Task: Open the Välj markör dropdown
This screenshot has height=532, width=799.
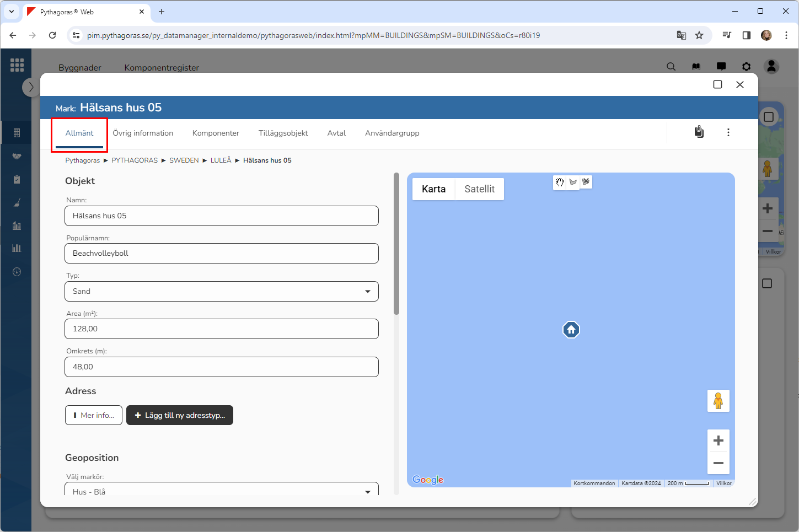Action: (222, 491)
